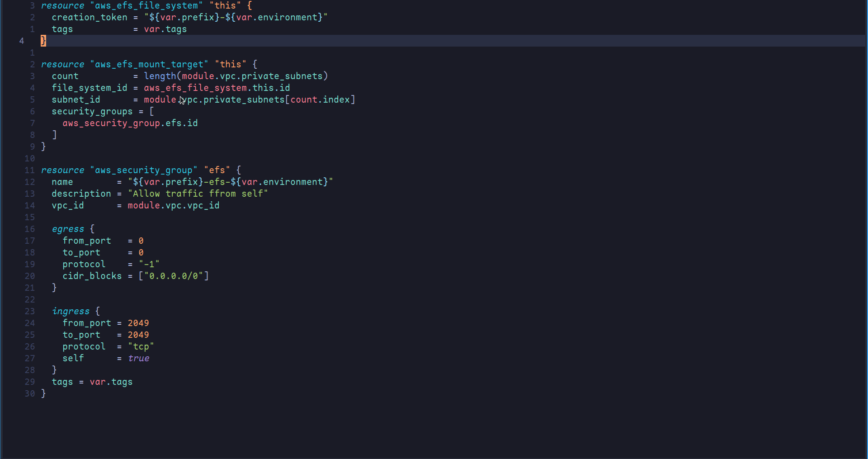Click the name value with prefix-efs-environment

[231, 182]
